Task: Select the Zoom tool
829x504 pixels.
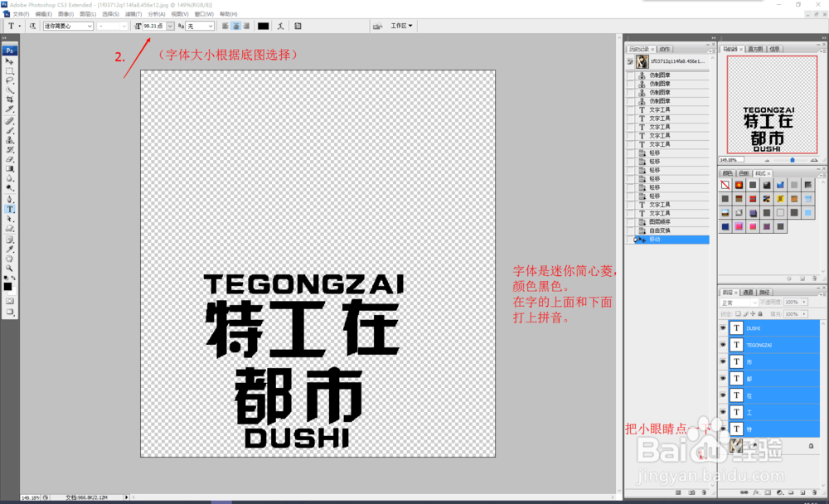Action: 9,268
